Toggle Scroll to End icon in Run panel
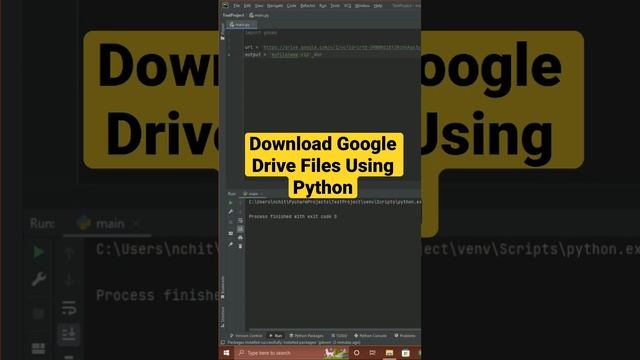The height and width of the screenshot is (360, 640). 240,229
